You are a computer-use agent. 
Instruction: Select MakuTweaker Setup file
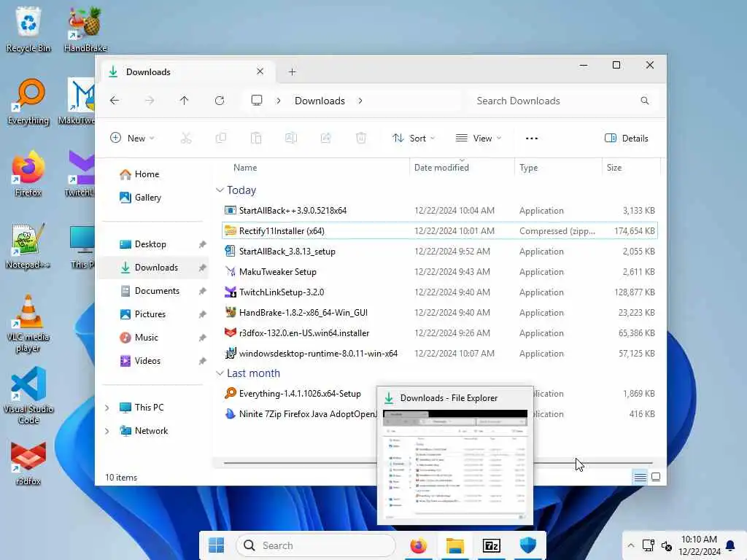[x=440, y=272]
